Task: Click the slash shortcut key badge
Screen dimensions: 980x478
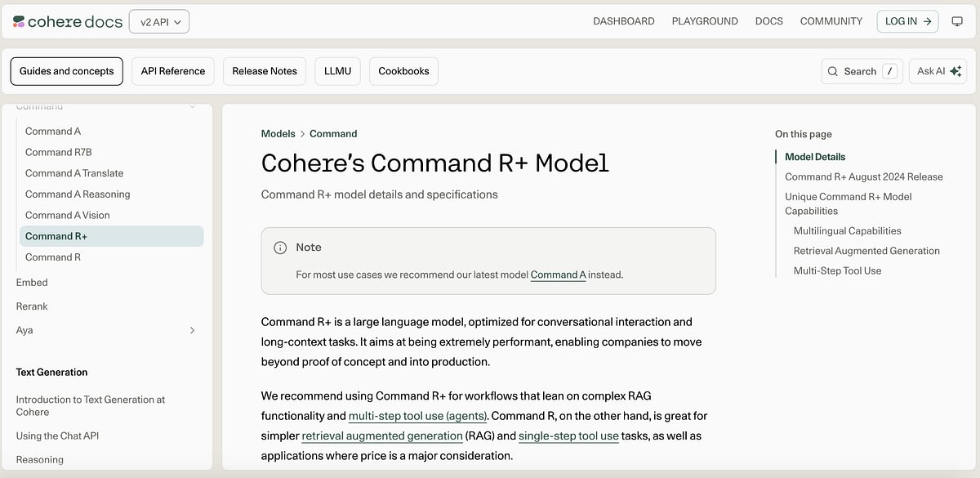Action: (890, 71)
